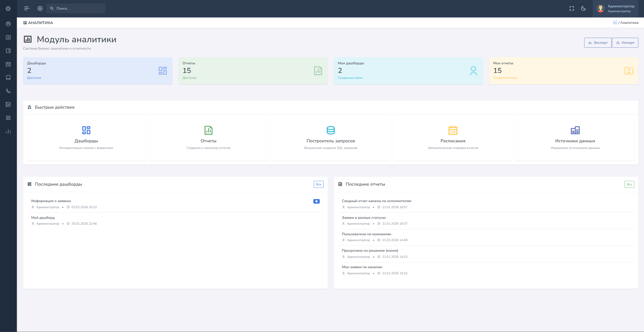644x332 pixels.
Task: Open report Заявки в разных статусах
Action: 364,218
